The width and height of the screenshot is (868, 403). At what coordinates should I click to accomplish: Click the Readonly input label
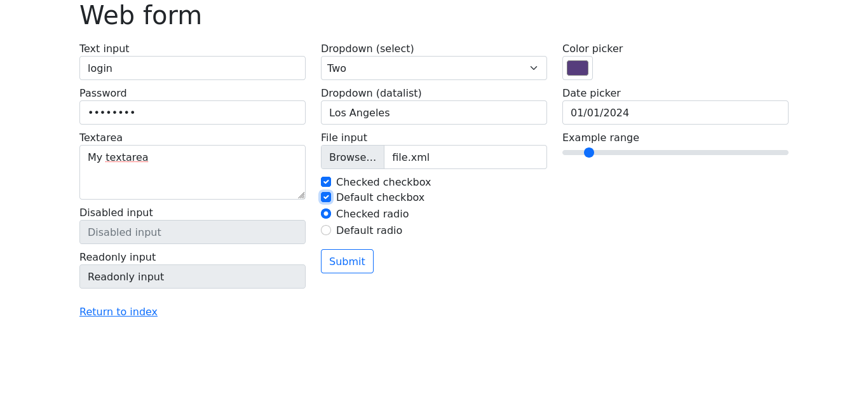(x=118, y=257)
